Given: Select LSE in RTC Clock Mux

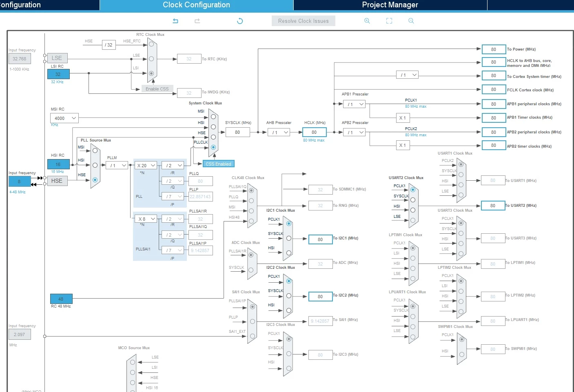Looking at the screenshot, I should [151, 59].
